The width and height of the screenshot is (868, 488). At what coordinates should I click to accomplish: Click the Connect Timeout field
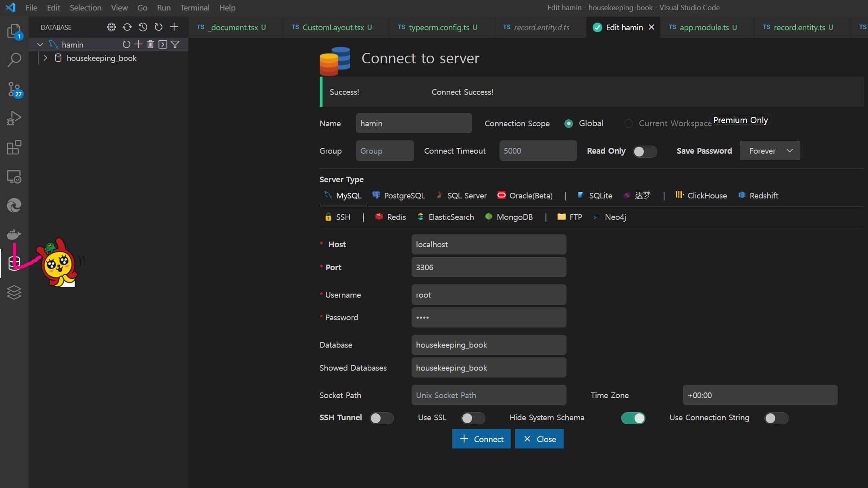(x=538, y=151)
